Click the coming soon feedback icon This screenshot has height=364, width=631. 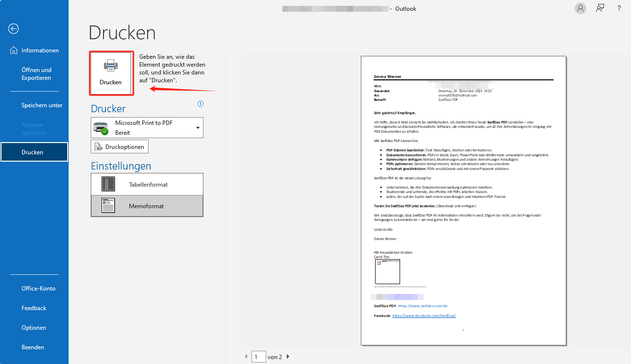[x=600, y=8]
